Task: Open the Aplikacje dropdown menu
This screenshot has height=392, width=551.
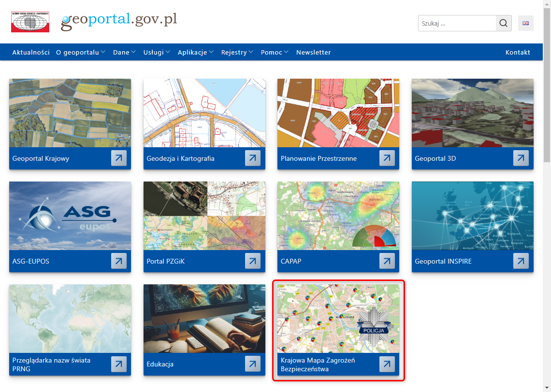Action: click(195, 52)
